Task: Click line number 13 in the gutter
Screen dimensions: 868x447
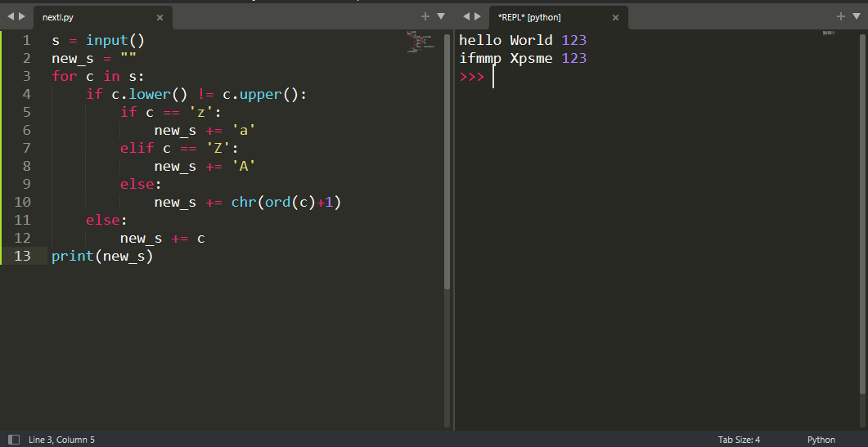Action: click(x=23, y=256)
